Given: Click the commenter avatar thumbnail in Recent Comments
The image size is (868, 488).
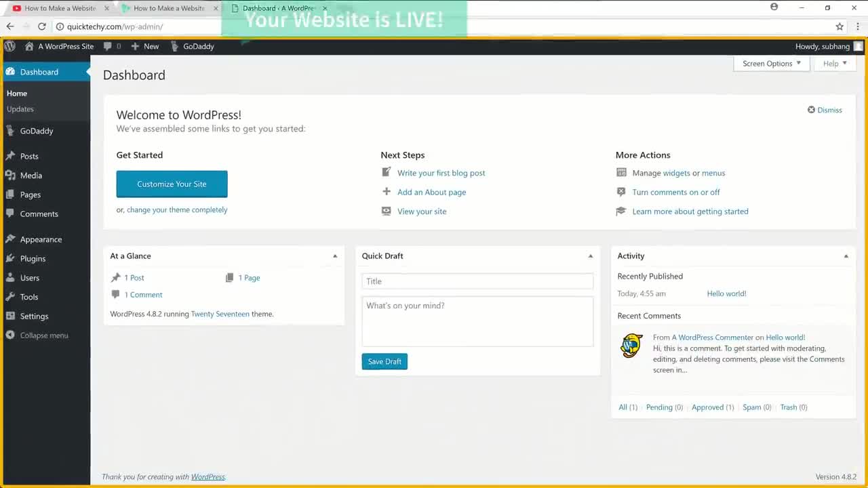Looking at the screenshot, I should pyautogui.click(x=631, y=346).
